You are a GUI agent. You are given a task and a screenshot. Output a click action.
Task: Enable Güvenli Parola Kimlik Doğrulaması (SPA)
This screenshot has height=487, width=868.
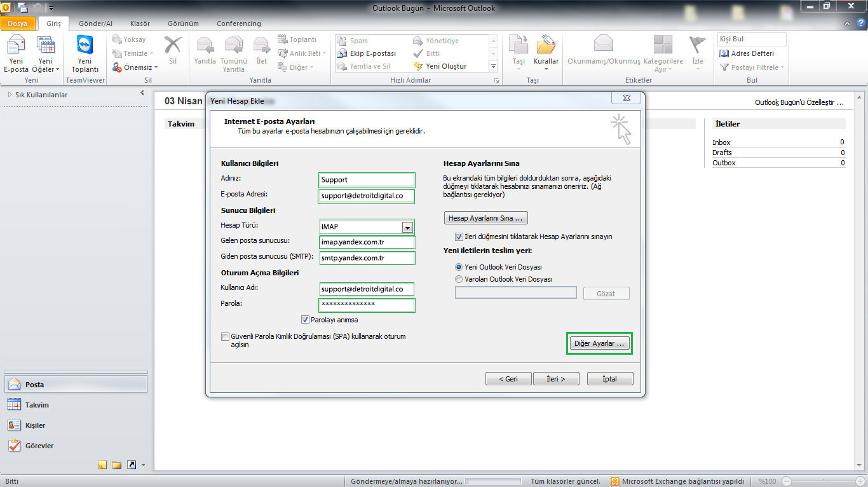[x=225, y=336]
